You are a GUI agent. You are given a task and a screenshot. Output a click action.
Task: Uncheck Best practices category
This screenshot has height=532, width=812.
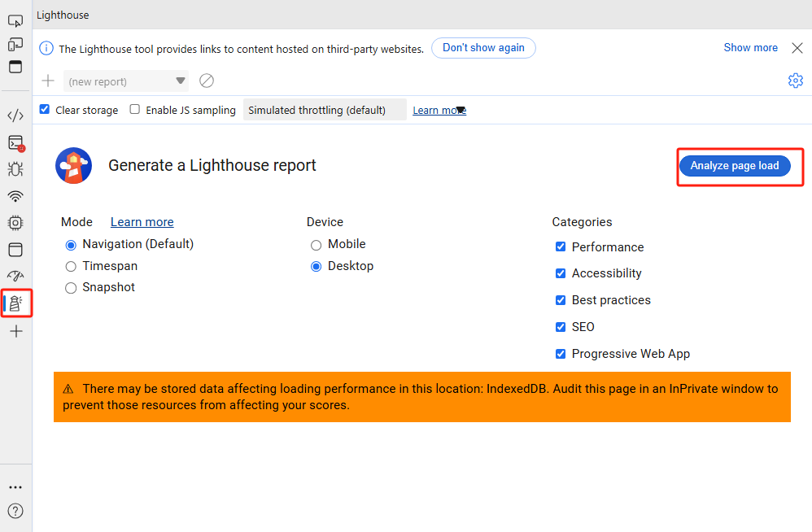[561, 300]
